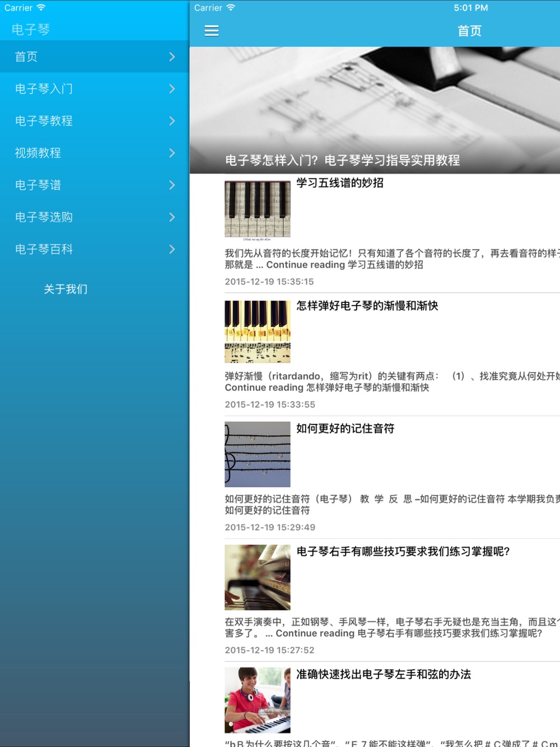Image resolution: width=560 pixels, height=747 pixels.
Task: Tap the Wi-Fi icon in sidebar status bar
Action: [x=41, y=7]
